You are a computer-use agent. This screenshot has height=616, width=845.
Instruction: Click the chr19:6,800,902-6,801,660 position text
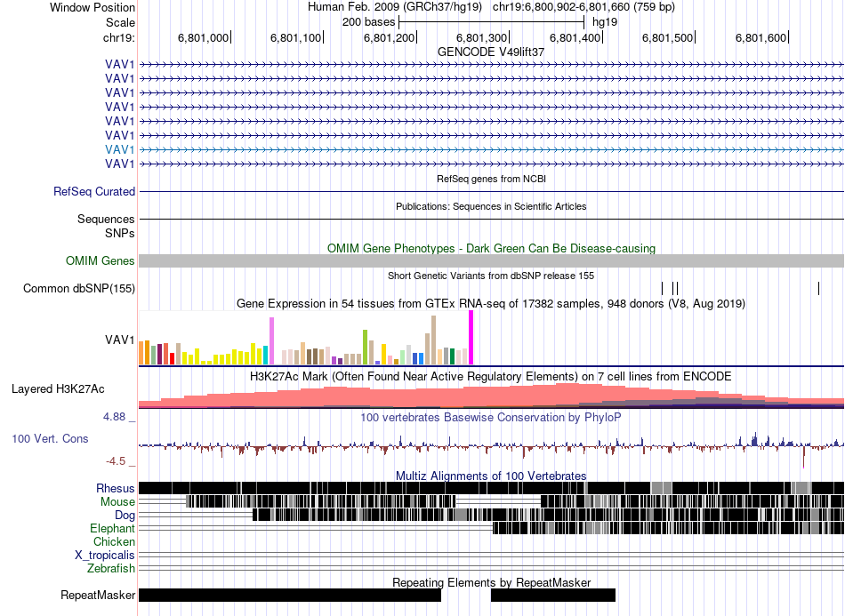(583, 7)
